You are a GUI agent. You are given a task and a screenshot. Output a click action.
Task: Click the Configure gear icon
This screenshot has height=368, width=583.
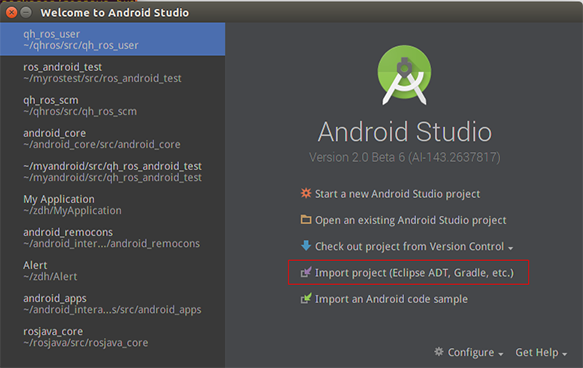(x=439, y=352)
